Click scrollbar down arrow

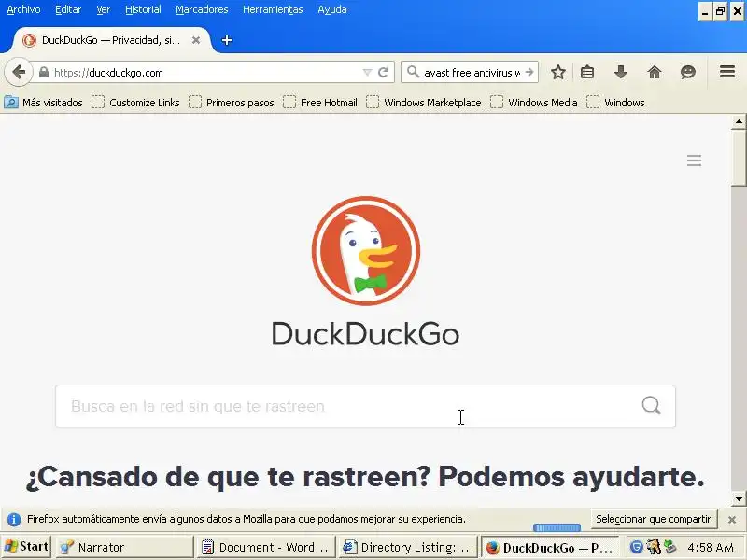pos(739,499)
